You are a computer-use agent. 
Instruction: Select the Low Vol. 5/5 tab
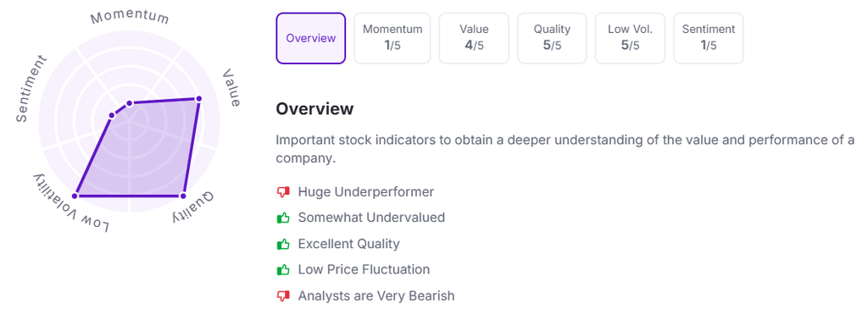coord(630,38)
